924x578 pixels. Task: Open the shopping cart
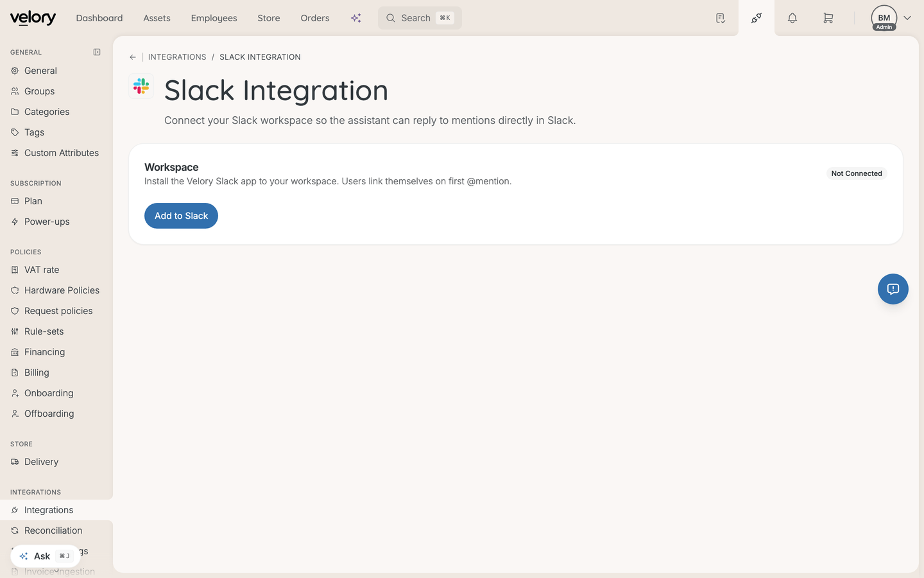(828, 18)
